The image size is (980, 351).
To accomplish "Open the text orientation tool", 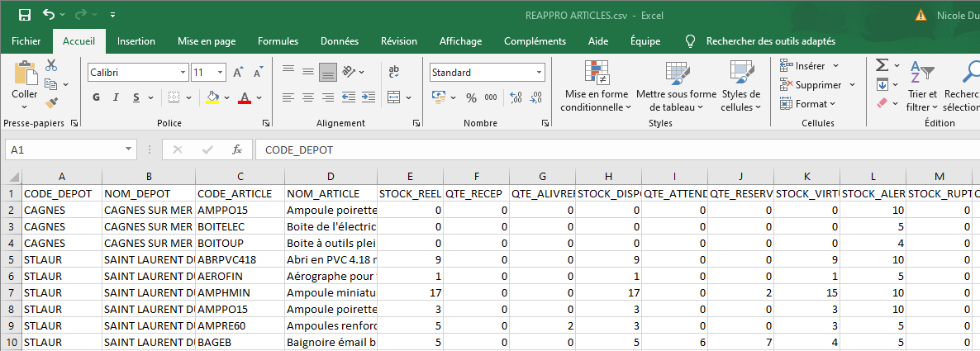I will tap(350, 71).
